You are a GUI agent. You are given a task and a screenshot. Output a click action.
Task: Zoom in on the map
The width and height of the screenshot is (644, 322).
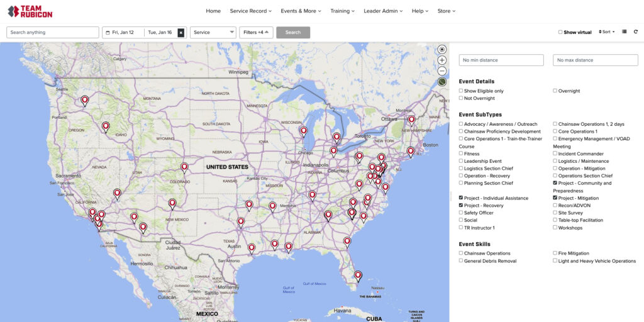click(442, 60)
